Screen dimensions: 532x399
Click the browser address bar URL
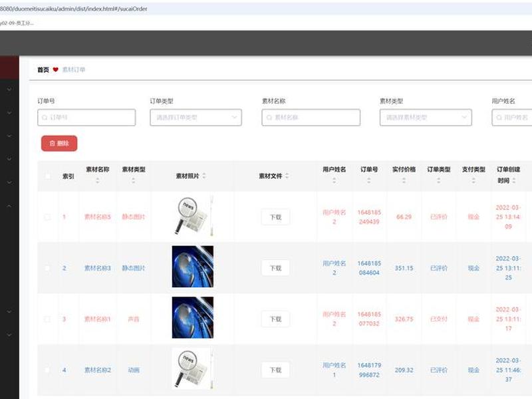tap(73, 9)
